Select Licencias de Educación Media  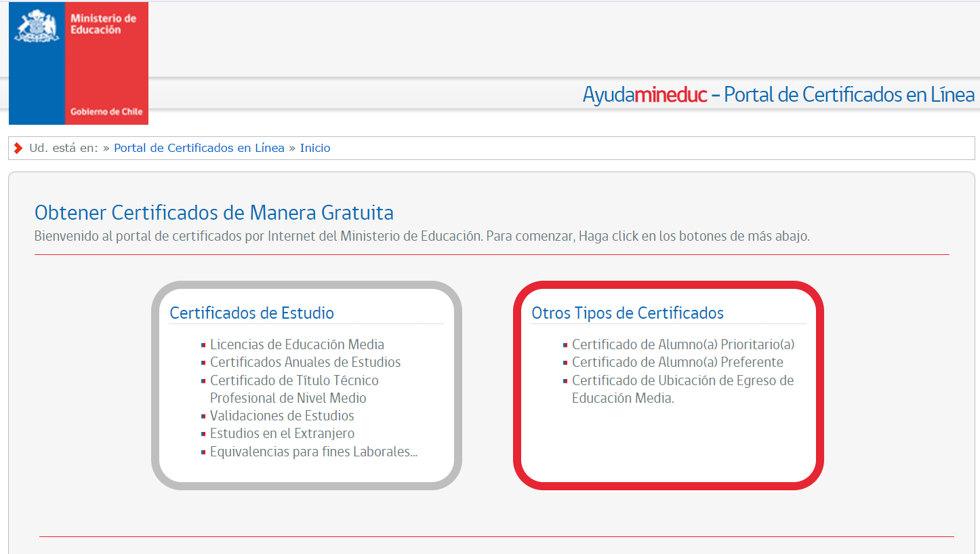coord(297,344)
